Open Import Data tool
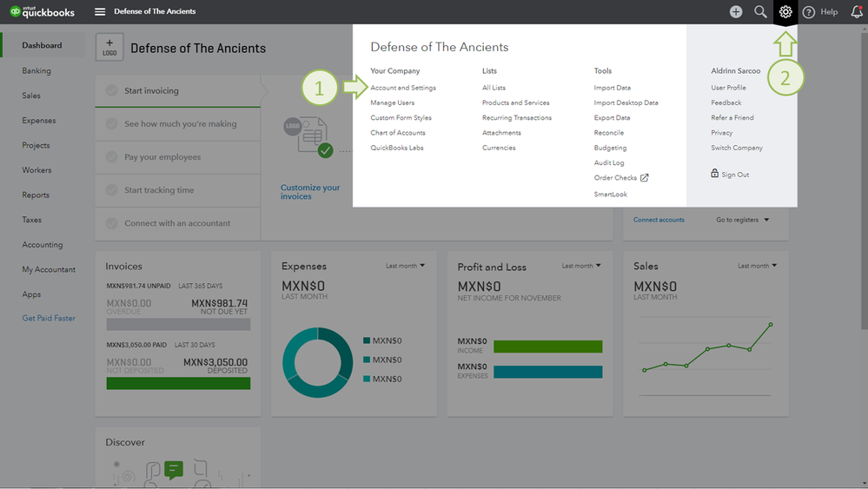Screen dimensions: 868x489 (613, 88)
